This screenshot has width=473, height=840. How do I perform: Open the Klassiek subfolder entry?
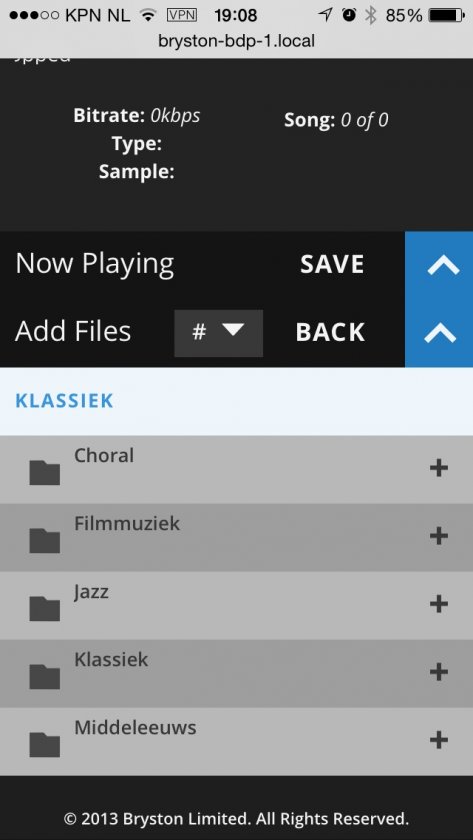pos(236,673)
